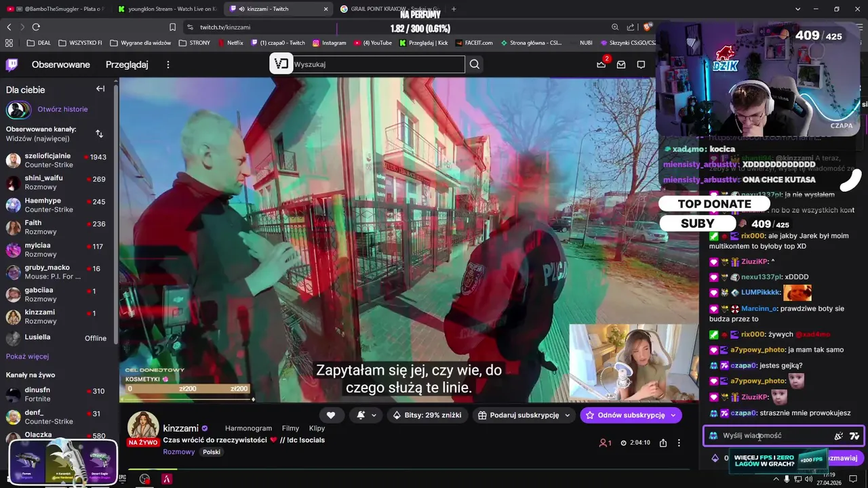Screen dimensions: 868x488
Task: Open the red A app in taskbar
Action: pyautogui.click(x=166, y=479)
